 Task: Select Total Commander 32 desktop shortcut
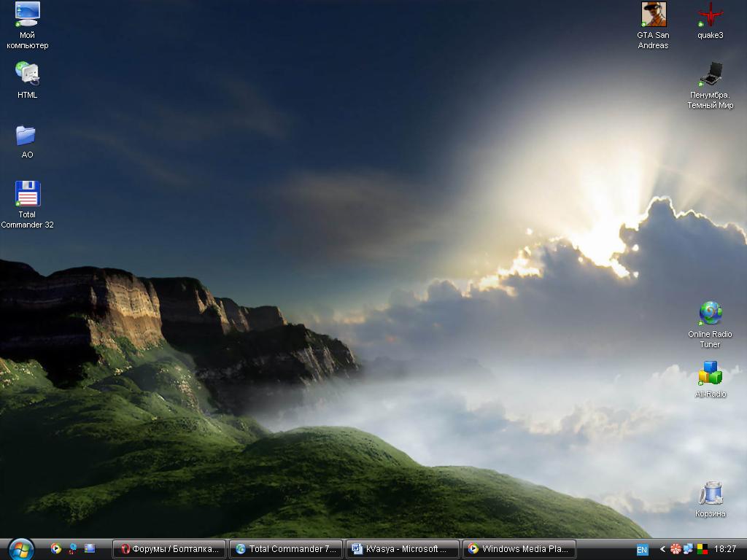(27, 205)
